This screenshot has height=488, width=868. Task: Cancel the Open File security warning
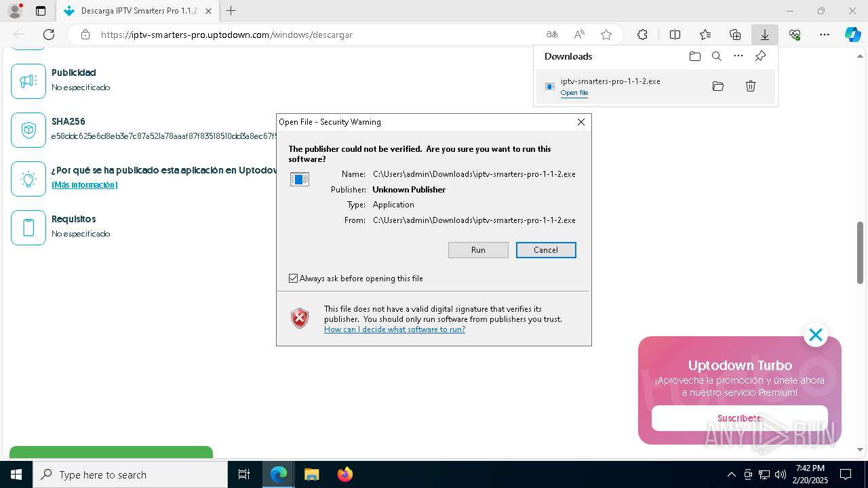coord(546,250)
